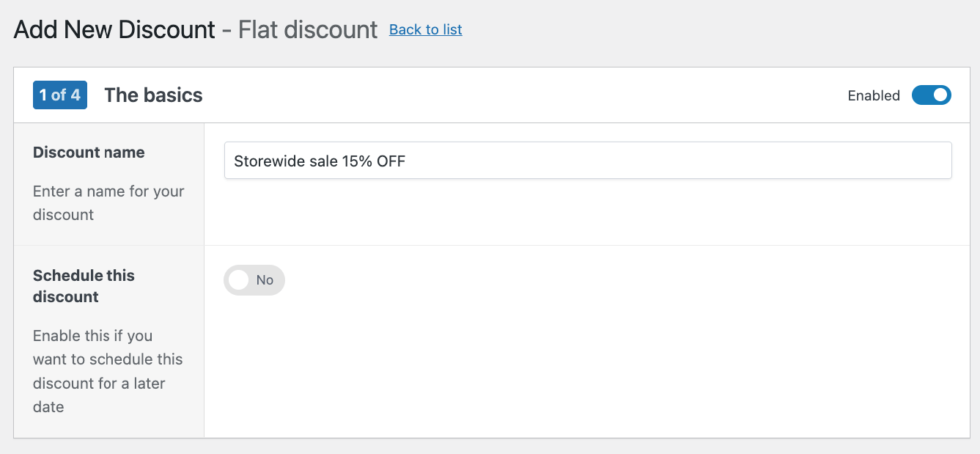Click the "Flat discount" subtitle text
This screenshot has width=980, height=454.
click(x=308, y=30)
